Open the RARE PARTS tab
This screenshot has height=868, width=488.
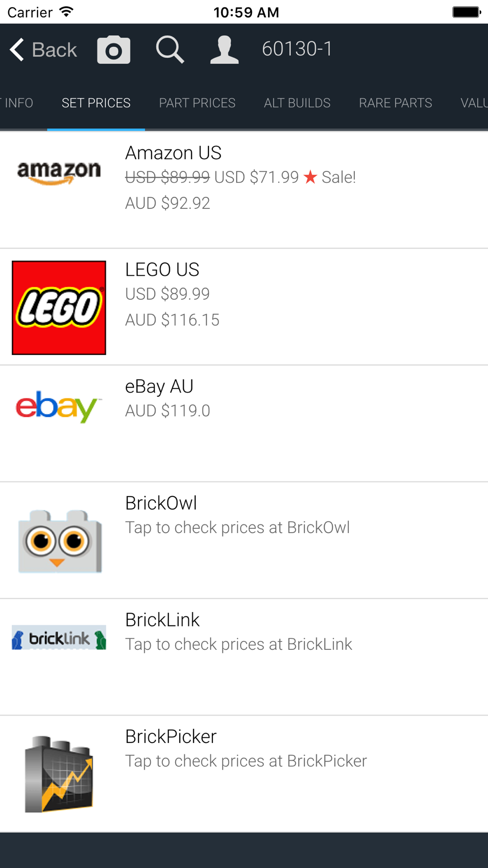(396, 103)
